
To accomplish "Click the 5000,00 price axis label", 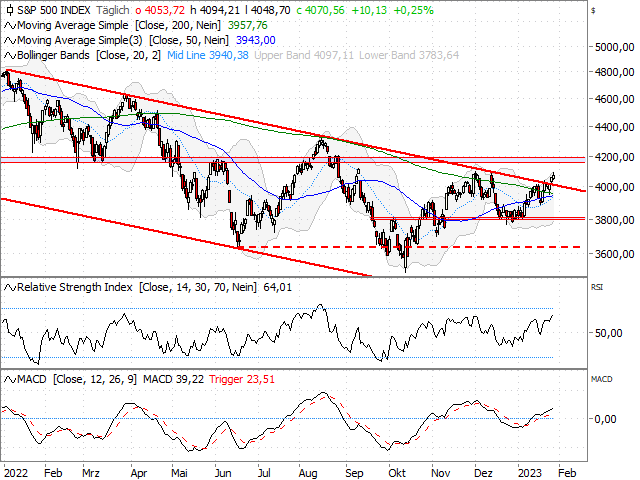I will point(614,47).
